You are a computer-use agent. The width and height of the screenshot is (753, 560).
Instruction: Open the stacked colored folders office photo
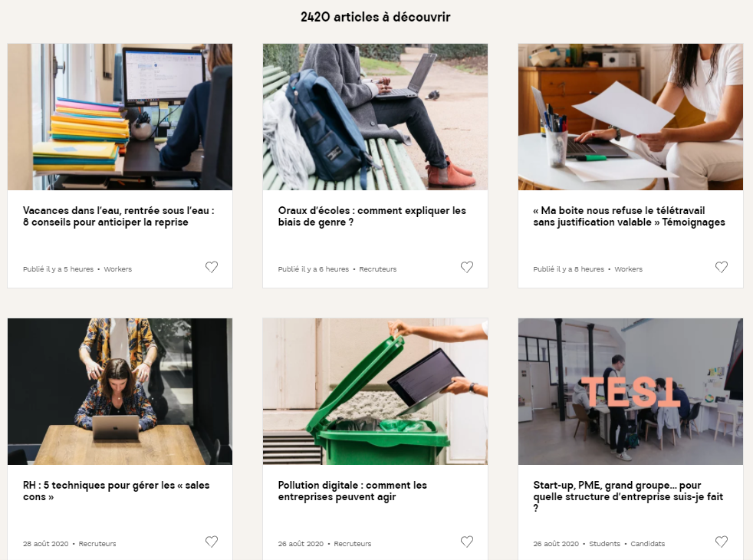click(120, 117)
